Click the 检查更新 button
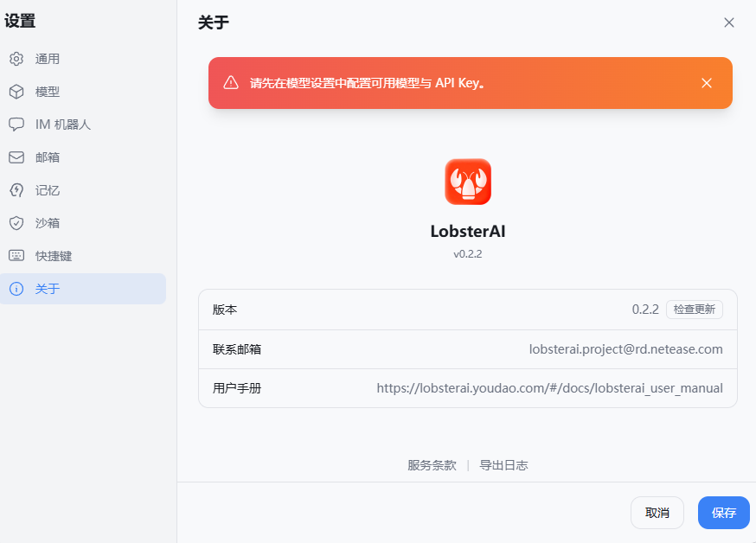The height and width of the screenshot is (543, 756). click(695, 310)
